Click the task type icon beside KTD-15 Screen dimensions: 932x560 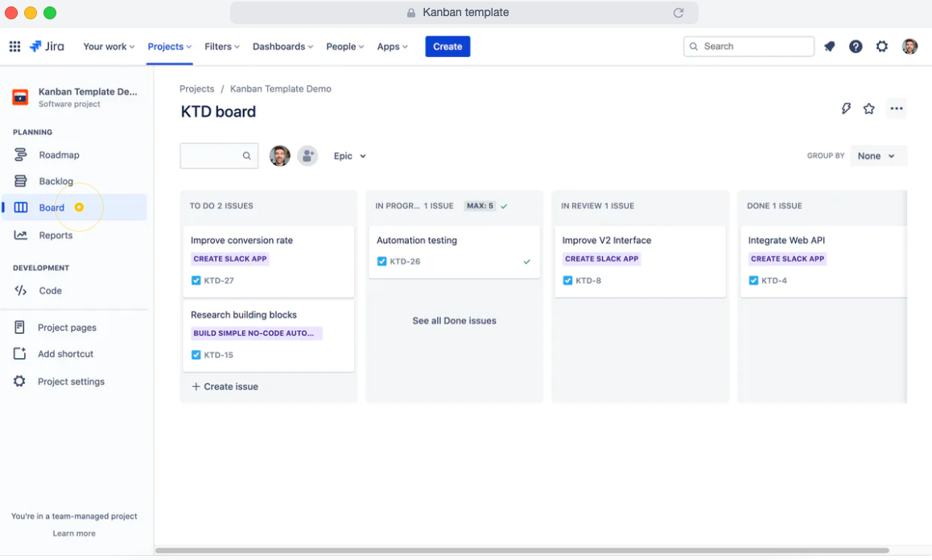point(196,355)
